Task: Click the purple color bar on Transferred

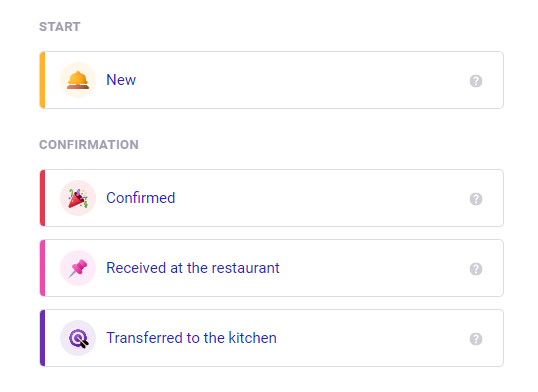Action: pos(43,338)
